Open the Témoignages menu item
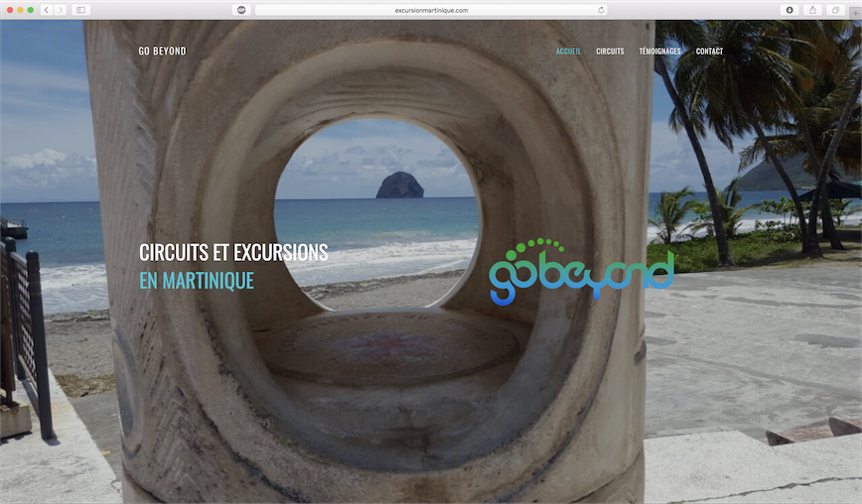 (659, 51)
